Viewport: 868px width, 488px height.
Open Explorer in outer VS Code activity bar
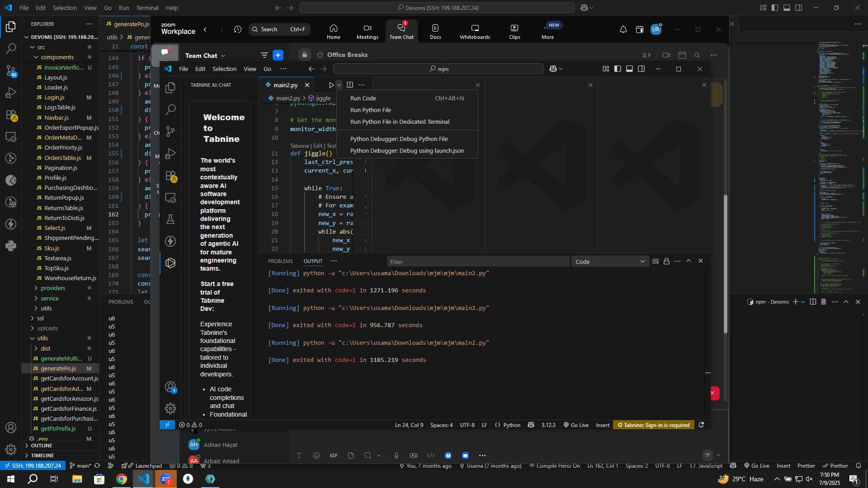pos(11,27)
